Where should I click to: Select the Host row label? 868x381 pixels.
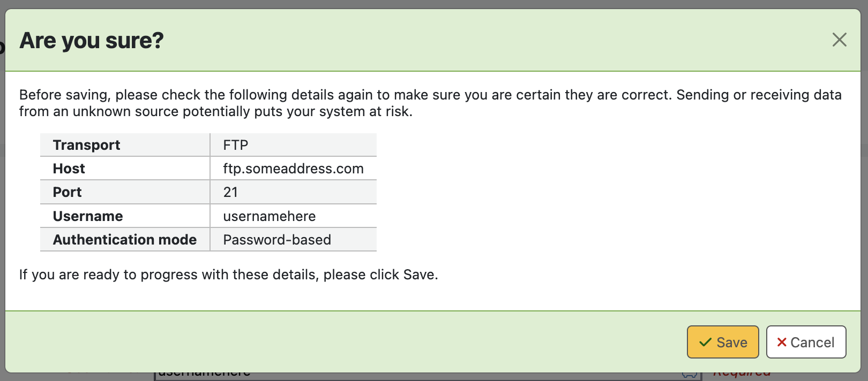pos(69,169)
